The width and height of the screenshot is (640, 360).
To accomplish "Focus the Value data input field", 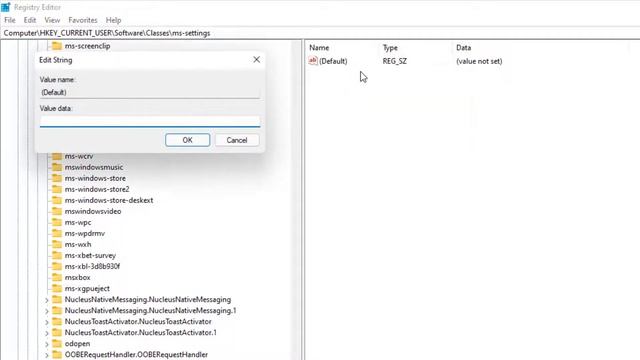I will point(150,121).
